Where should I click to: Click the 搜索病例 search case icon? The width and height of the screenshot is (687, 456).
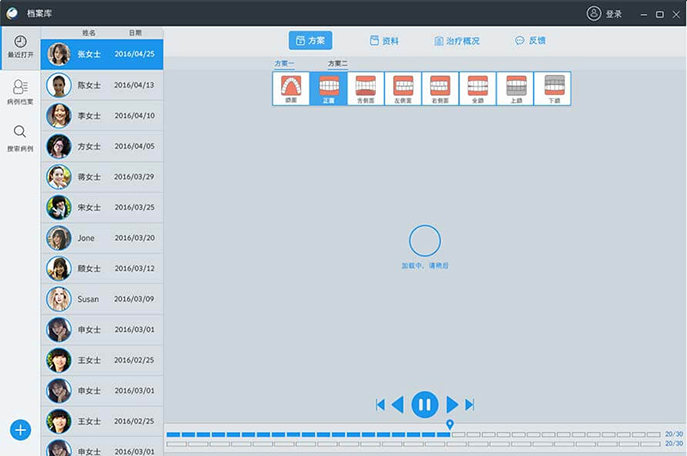[20, 137]
